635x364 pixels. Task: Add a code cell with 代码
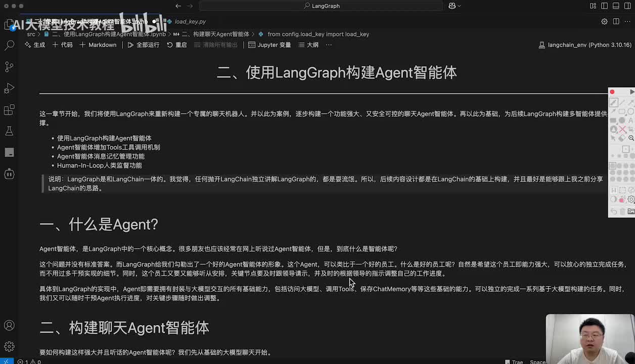pos(63,45)
